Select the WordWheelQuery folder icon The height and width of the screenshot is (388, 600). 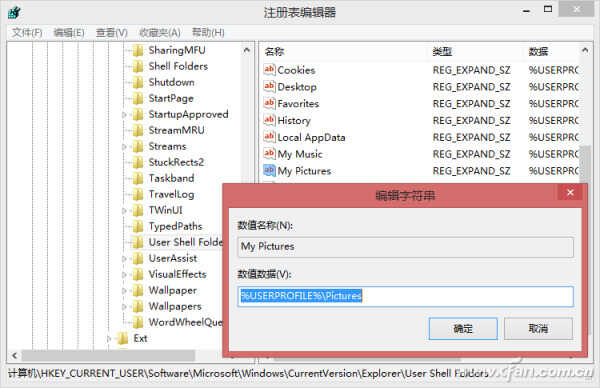coord(137,323)
